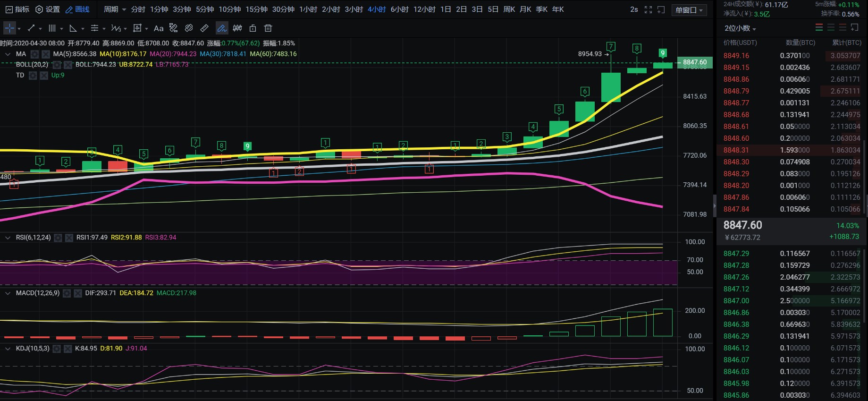Show bids-only order book view icon

(831, 28)
